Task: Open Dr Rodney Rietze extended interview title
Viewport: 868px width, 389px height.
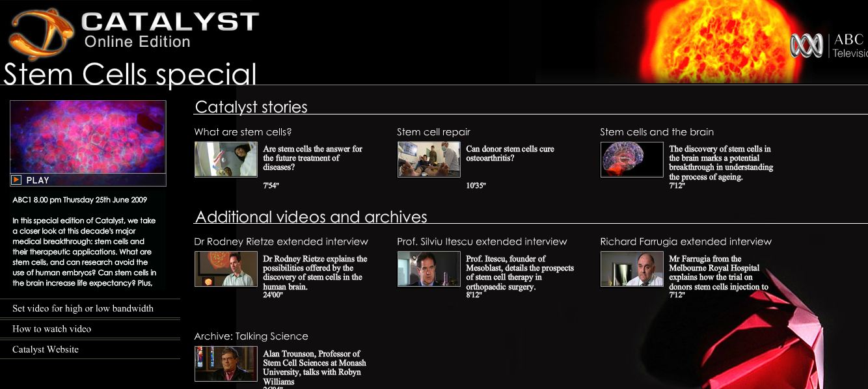Action: [x=281, y=242]
